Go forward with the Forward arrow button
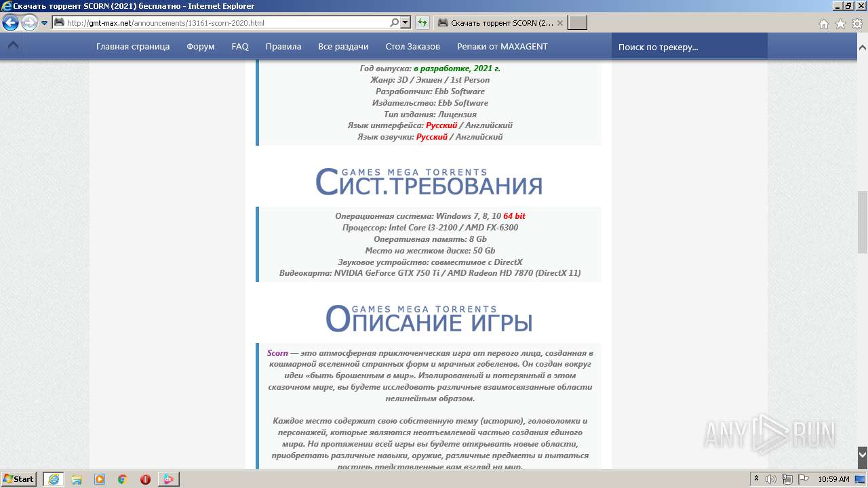Viewport: 868px width, 488px height. coord(29,23)
